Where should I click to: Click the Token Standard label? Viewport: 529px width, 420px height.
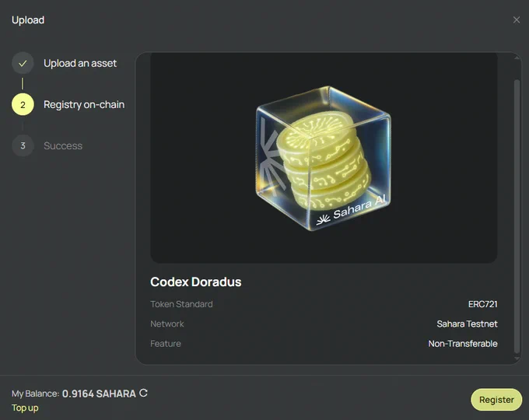click(181, 304)
